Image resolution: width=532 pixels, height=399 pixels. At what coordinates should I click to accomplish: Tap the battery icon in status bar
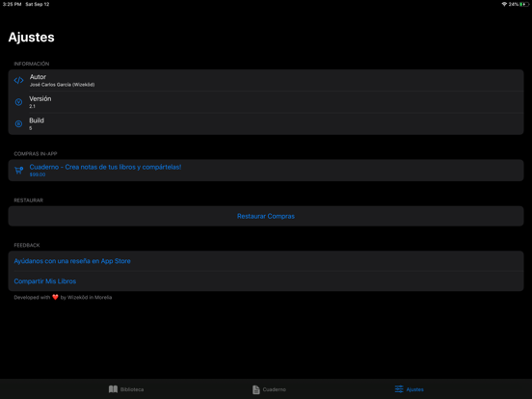pyautogui.click(x=524, y=4)
